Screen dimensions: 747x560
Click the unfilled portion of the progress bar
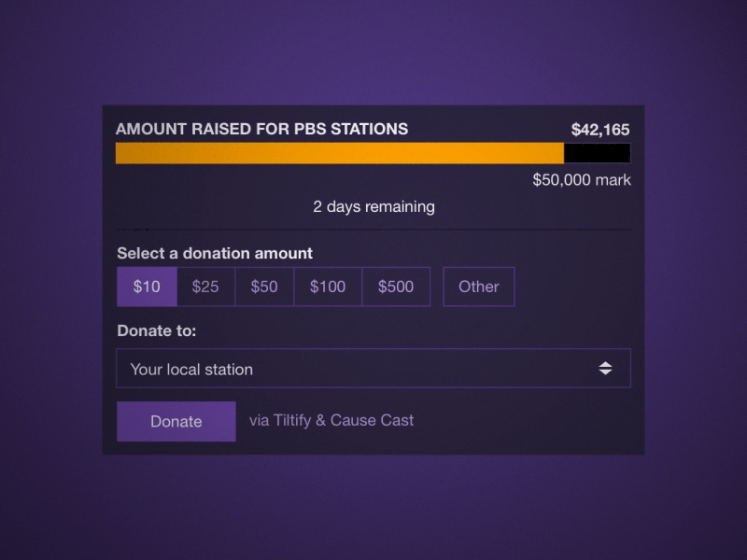[598, 152]
